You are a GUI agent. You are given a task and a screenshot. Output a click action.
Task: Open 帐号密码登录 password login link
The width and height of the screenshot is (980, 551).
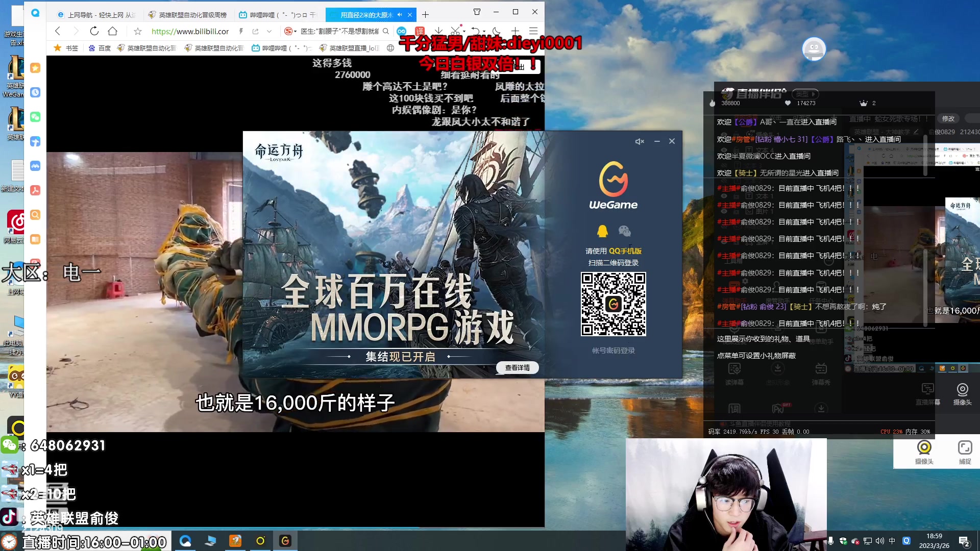pyautogui.click(x=614, y=350)
